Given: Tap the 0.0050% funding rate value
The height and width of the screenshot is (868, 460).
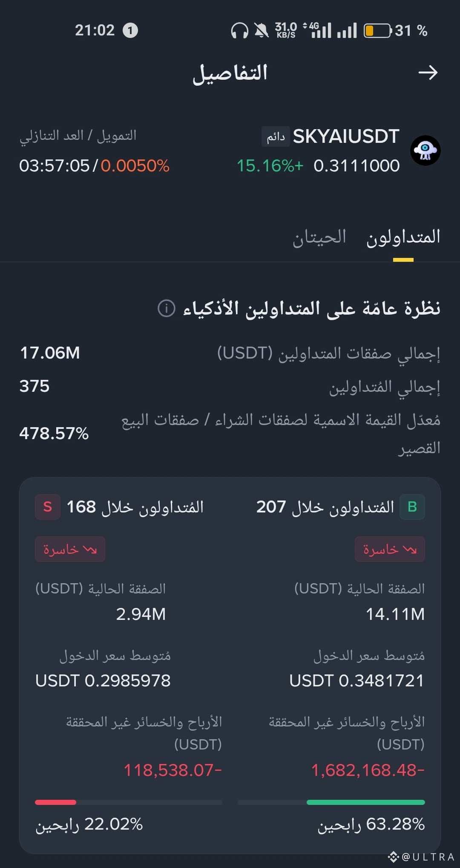Looking at the screenshot, I should [135, 166].
